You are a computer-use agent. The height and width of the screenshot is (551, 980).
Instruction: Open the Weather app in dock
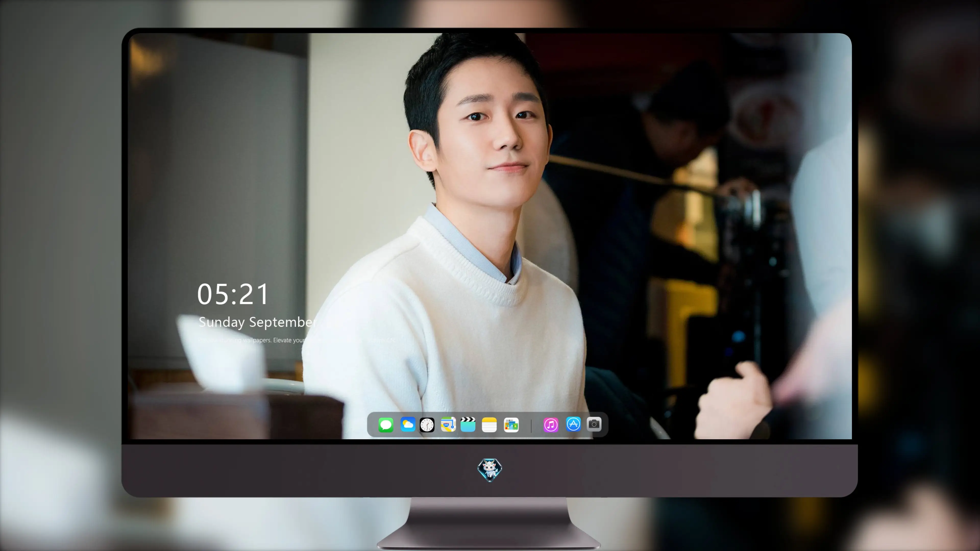click(x=408, y=424)
